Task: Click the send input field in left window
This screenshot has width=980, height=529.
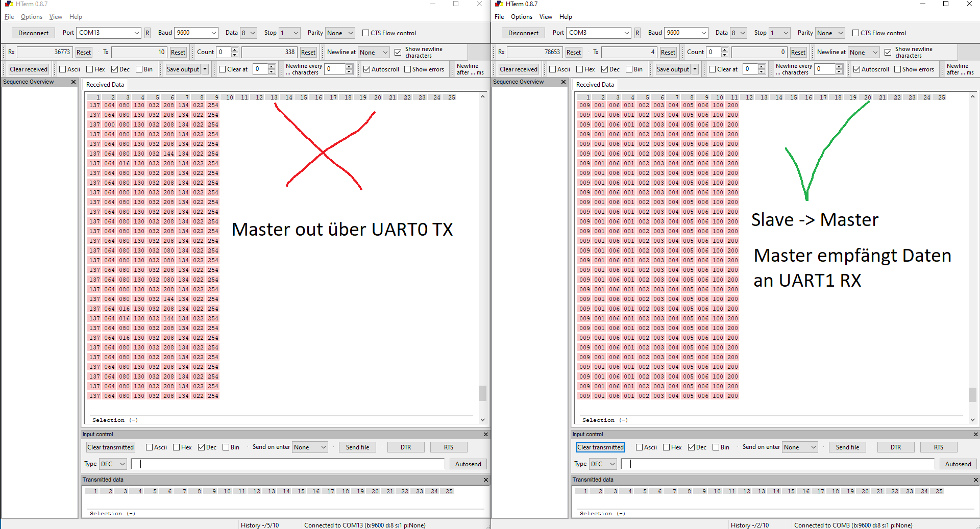Action: click(x=288, y=464)
